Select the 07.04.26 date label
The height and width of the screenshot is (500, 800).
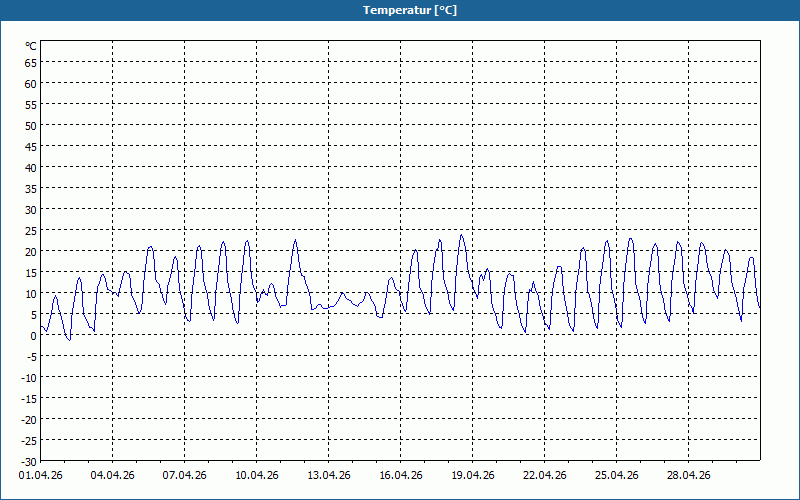click(184, 475)
